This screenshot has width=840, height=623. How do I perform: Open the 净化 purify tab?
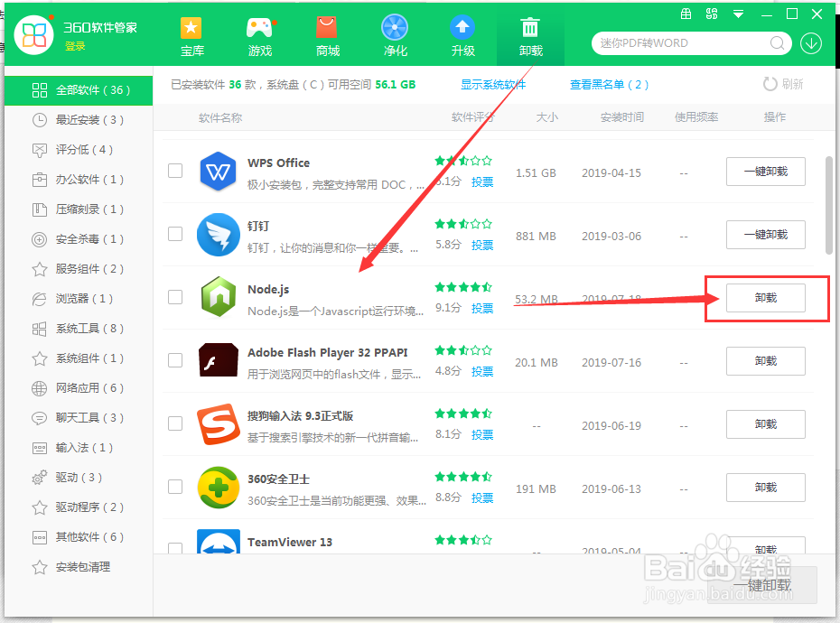396,36
